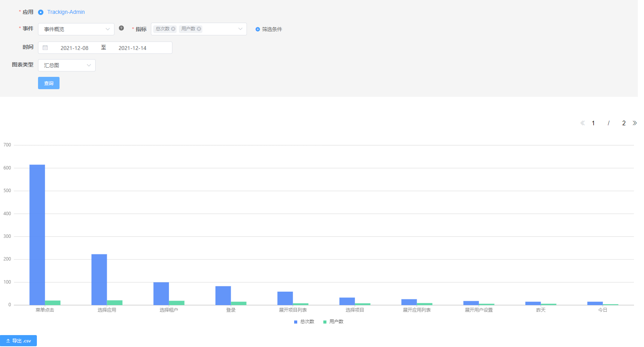Viewport: 644px width, 347px height.
Task: Toggle 用户数 legend series
Action: tap(333, 322)
